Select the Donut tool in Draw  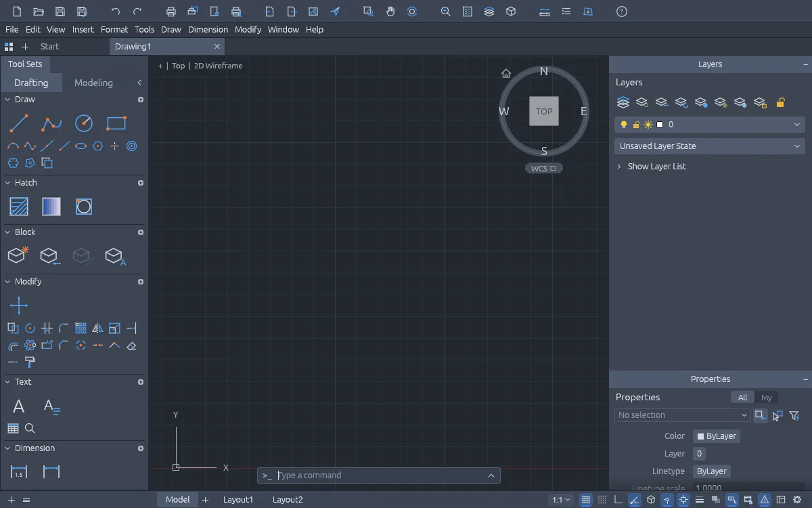click(132, 146)
